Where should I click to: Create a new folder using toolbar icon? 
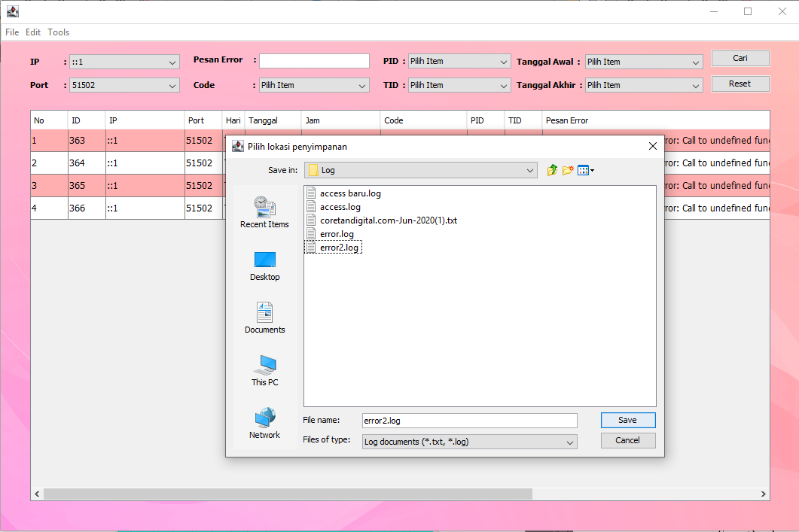[568, 170]
